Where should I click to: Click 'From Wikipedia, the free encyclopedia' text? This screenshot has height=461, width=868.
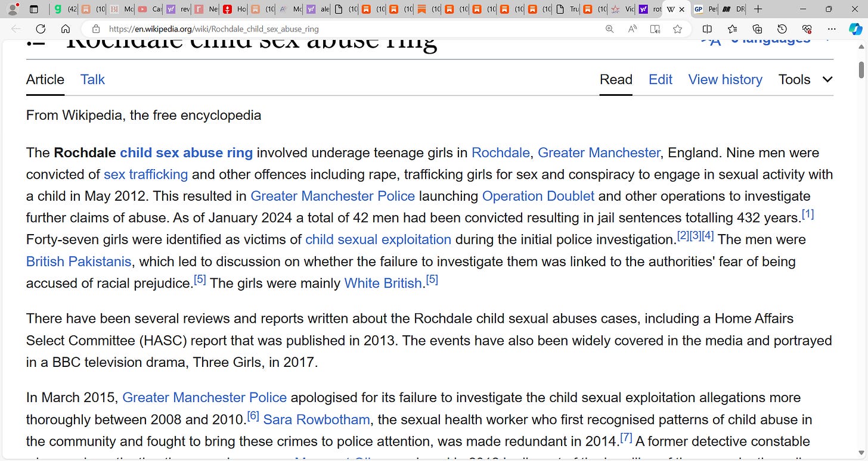click(144, 115)
